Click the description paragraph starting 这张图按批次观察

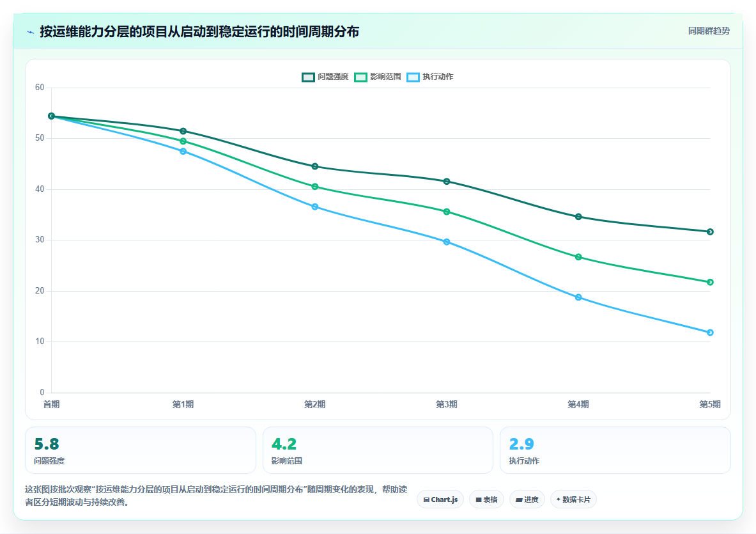[x=216, y=496]
